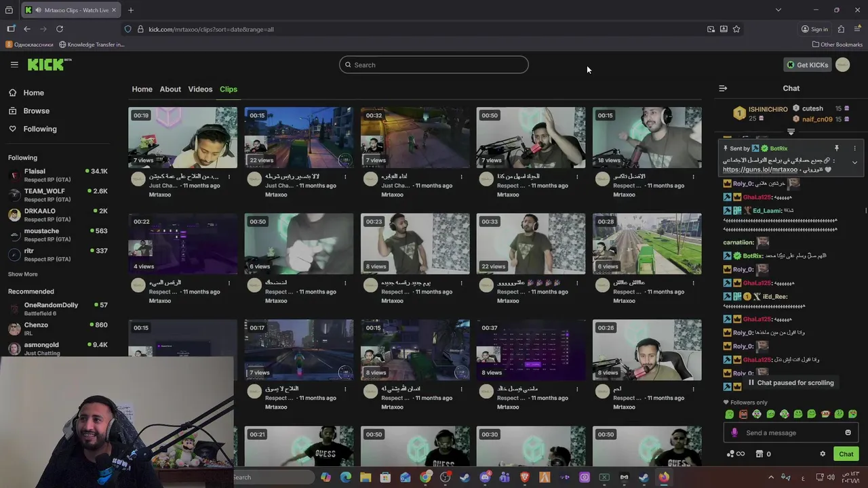The image size is (868, 488).
Task: Click the green Chat send button
Action: pos(846,454)
